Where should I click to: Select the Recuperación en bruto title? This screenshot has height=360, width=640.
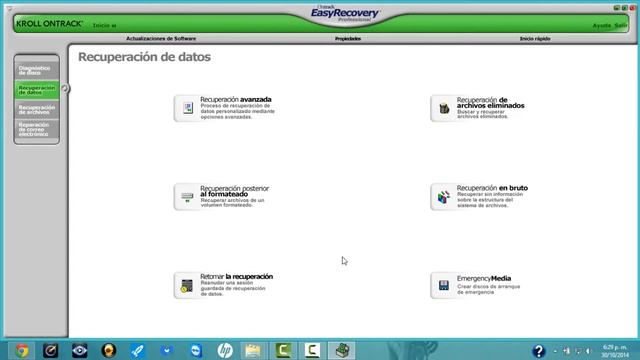(x=492, y=188)
